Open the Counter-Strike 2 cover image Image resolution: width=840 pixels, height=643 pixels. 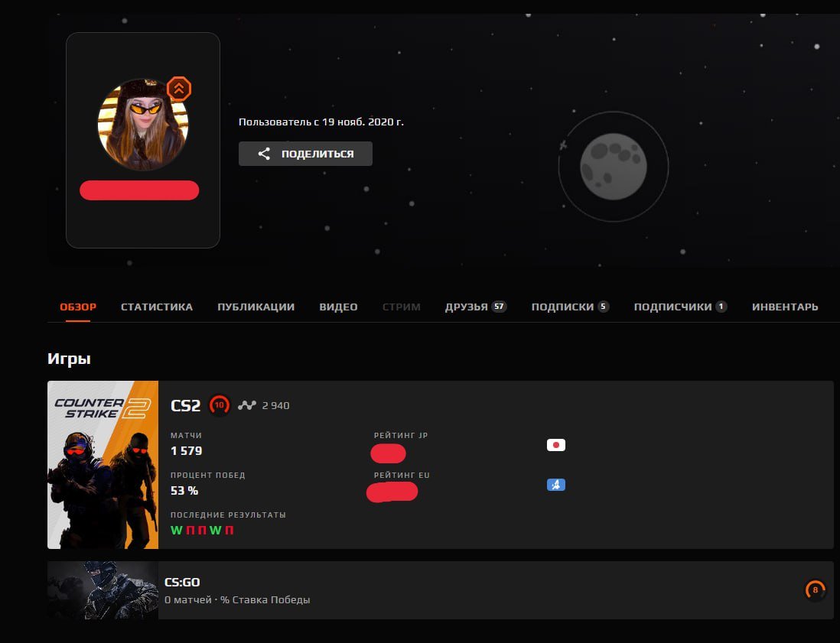click(x=103, y=465)
